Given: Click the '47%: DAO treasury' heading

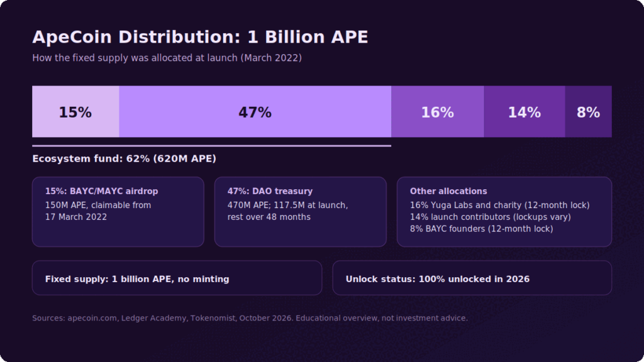Looking at the screenshot, I should [270, 191].
